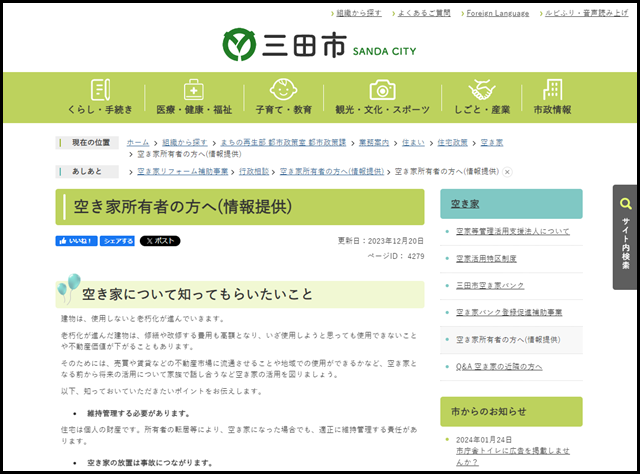This screenshot has width=640, height=474.
Task: Click the あしあと label
Action: click(87, 171)
